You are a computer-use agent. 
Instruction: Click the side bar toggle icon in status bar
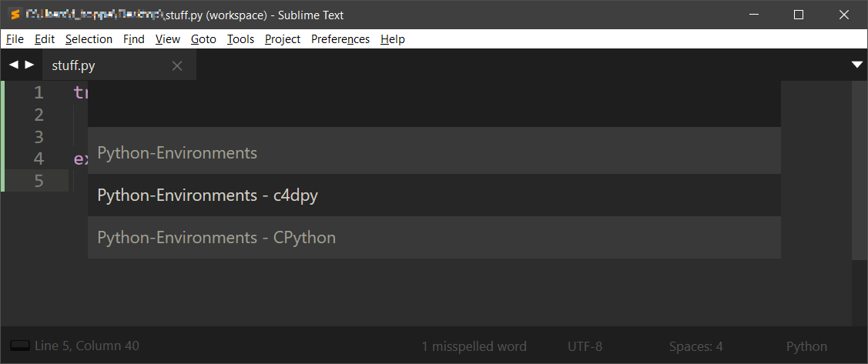point(19,346)
